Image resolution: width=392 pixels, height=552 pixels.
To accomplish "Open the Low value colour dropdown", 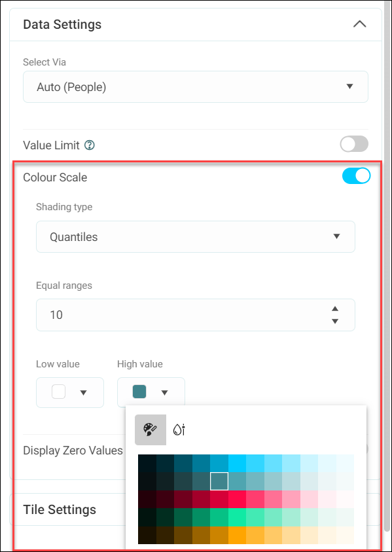I will (x=70, y=392).
